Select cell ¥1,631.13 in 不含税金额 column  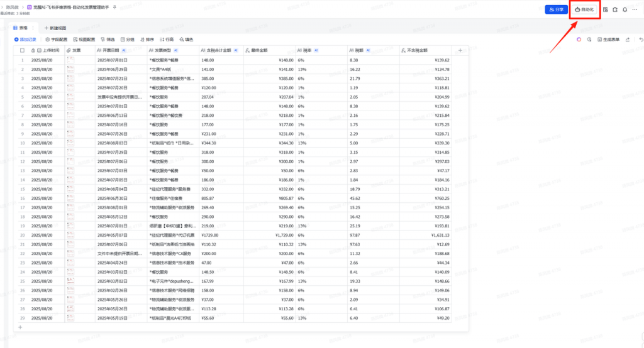pyautogui.click(x=425, y=235)
